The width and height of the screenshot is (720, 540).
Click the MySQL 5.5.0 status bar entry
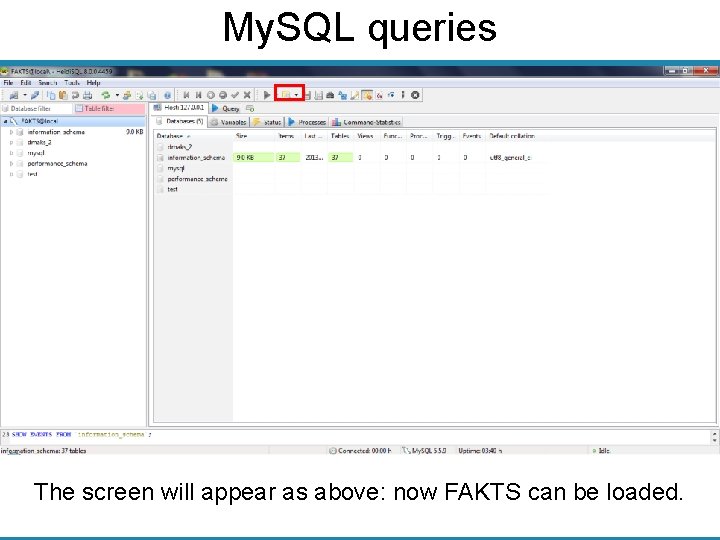click(x=424, y=451)
